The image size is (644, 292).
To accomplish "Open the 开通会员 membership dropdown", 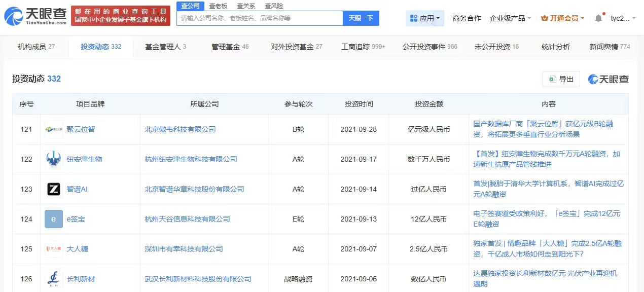I will [x=563, y=18].
